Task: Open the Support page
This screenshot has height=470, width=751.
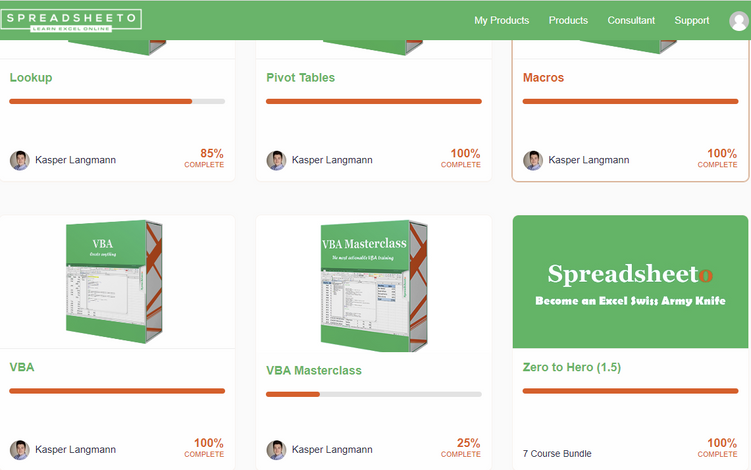Action: (692, 21)
